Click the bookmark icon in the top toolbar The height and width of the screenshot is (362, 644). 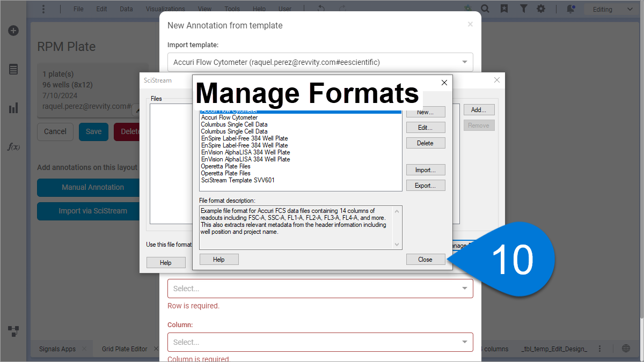click(x=504, y=9)
